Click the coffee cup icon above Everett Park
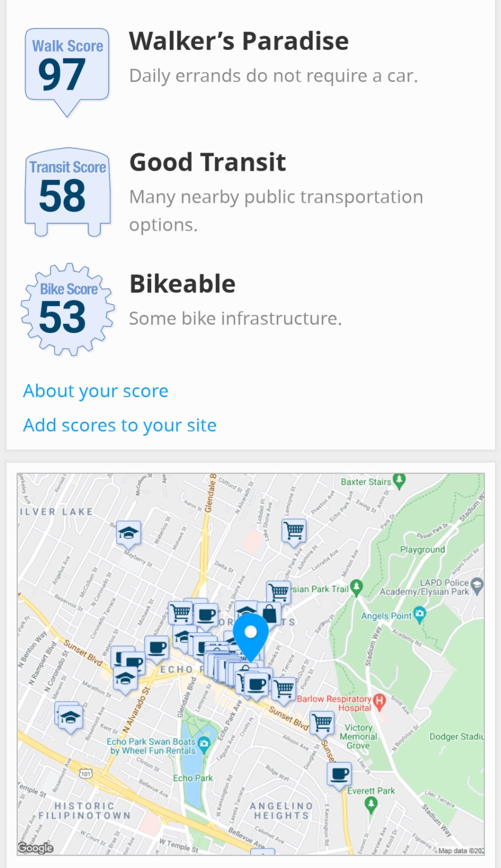This screenshot has width=501, height=868. tap(340, 775)
